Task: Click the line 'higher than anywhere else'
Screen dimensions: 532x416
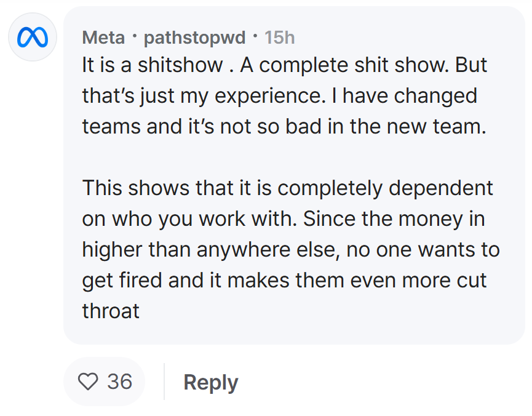Action: 291,250
